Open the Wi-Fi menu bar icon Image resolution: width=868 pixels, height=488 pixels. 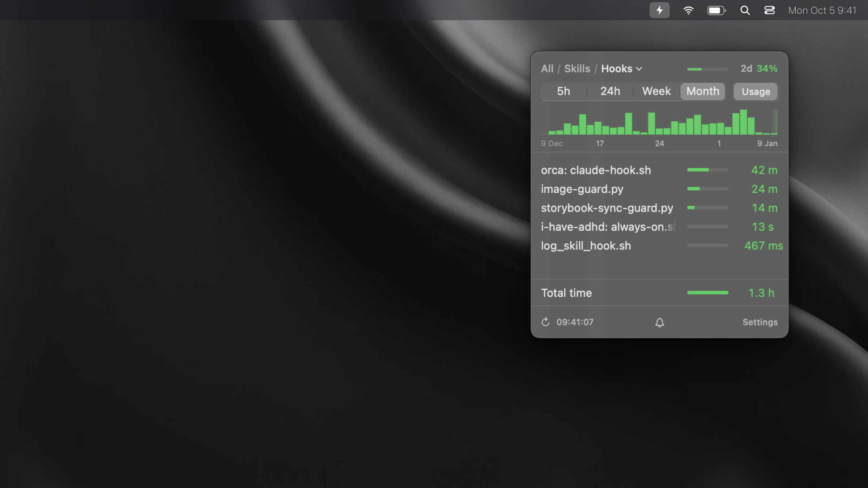click(688, 10)
